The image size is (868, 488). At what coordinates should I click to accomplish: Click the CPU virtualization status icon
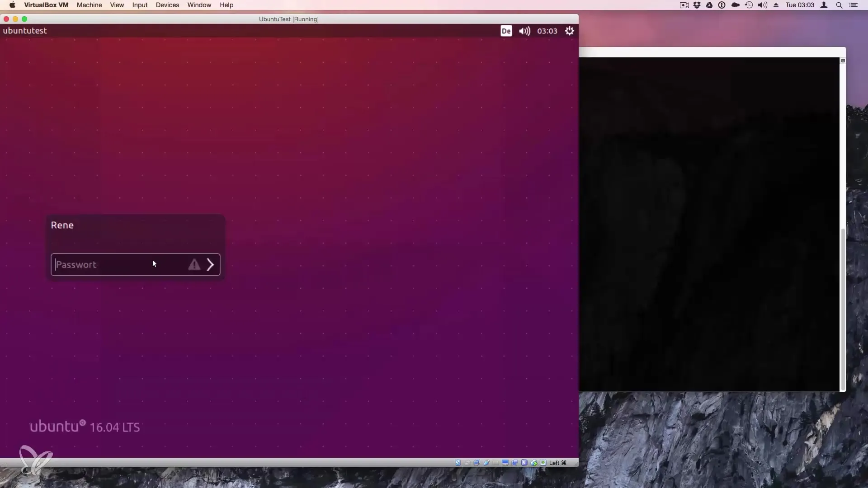pyautogui.click(x=524, y=463)
